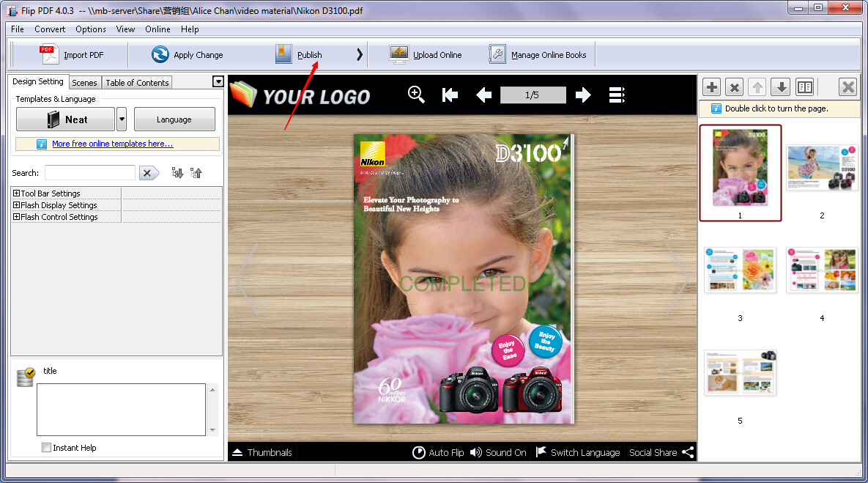Toggle Sound On

coord(498,452)
